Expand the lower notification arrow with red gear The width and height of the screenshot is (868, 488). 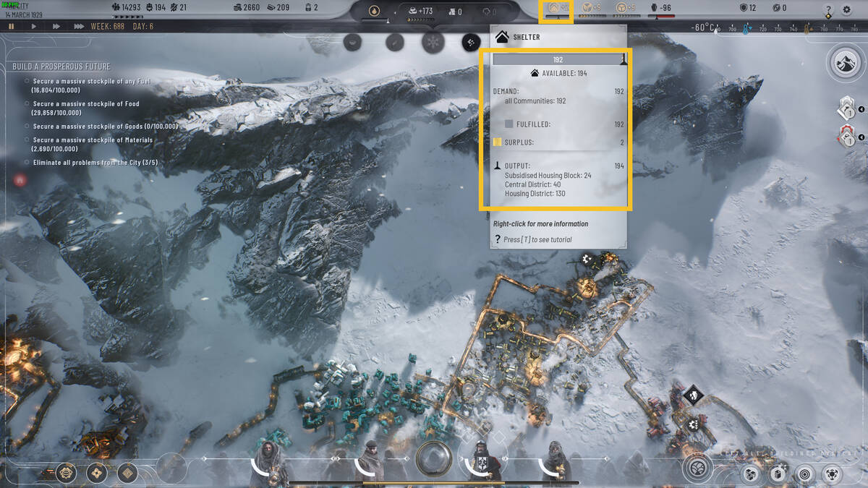tap(861, 137)
